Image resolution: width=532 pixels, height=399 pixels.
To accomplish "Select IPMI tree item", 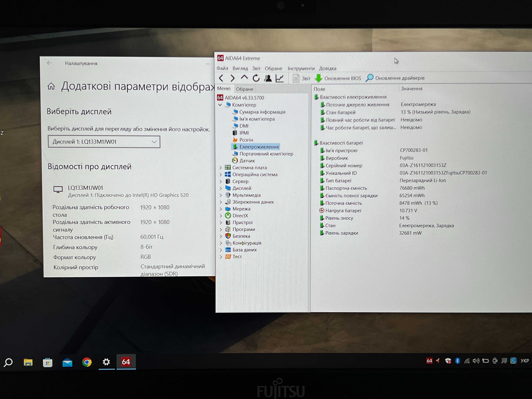I will tap(241, 133).
